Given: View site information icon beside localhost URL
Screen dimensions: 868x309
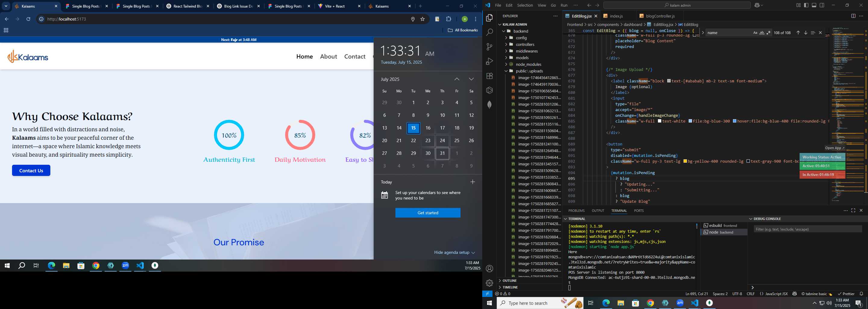Looking at the screenshot, I should 41,19.
